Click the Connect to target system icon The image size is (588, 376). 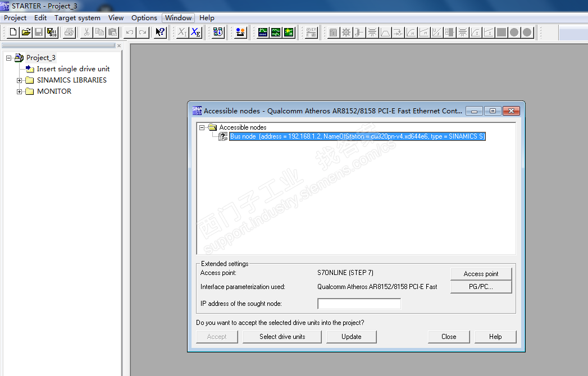[240, 33]
